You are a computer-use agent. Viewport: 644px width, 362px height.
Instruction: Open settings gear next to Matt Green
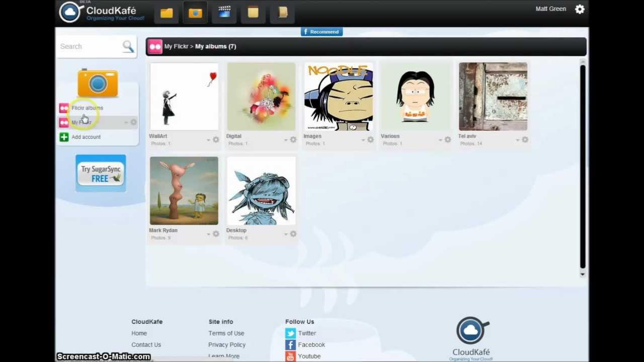(x=580, y=9)
